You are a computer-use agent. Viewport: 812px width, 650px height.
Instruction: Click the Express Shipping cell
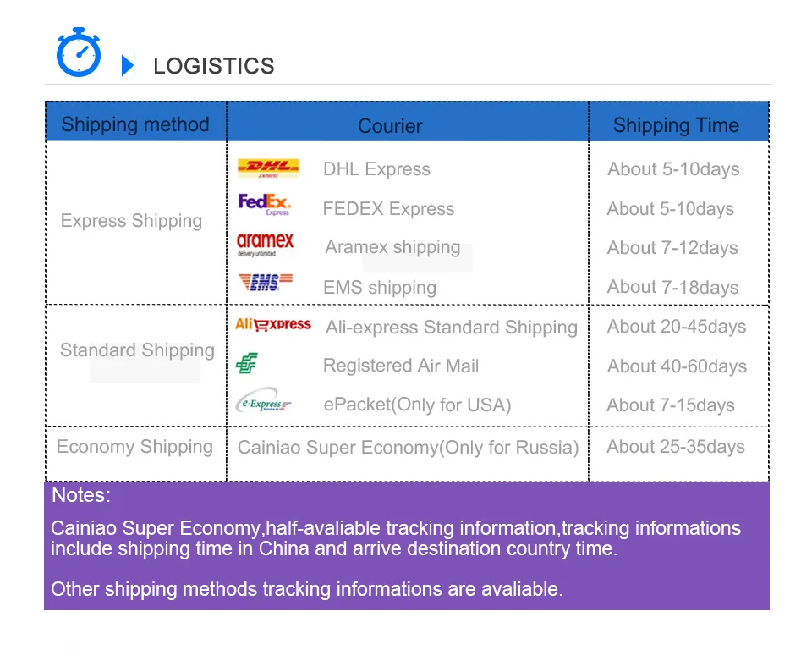pos(132,221)
